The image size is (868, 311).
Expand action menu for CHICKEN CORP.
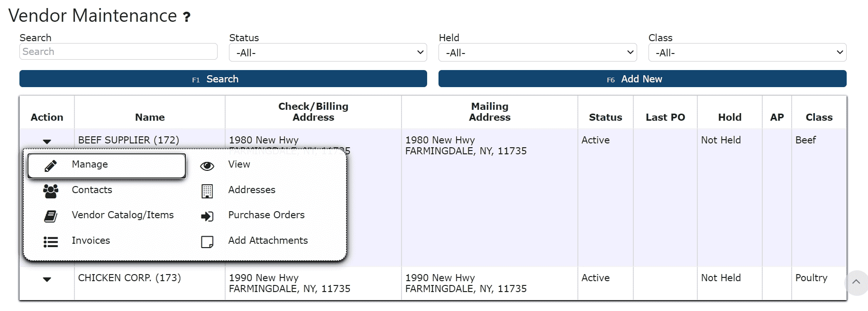pos(47,279)
